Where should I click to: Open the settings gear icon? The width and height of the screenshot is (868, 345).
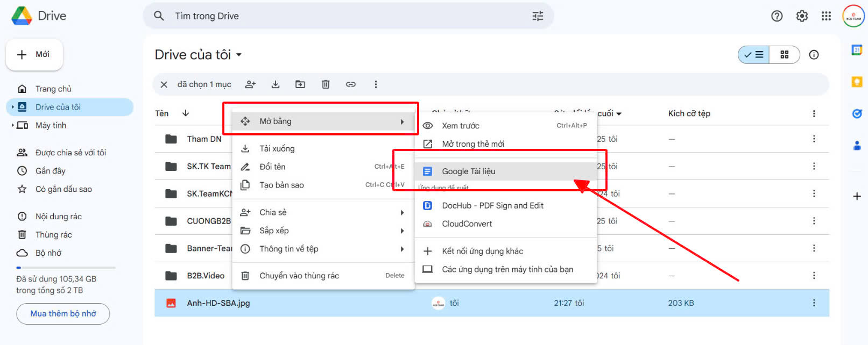802,16
